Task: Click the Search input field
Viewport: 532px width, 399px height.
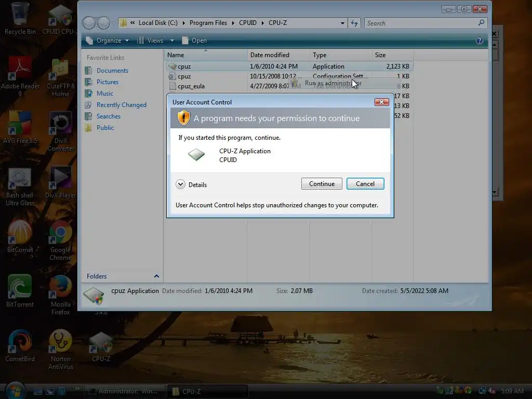Action: 421,23
